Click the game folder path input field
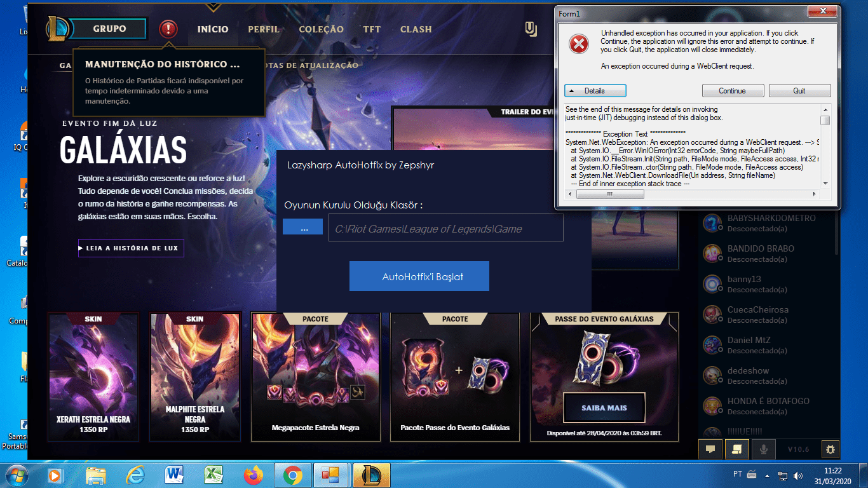Screen dimensions: 868x488 click(446, 228)
